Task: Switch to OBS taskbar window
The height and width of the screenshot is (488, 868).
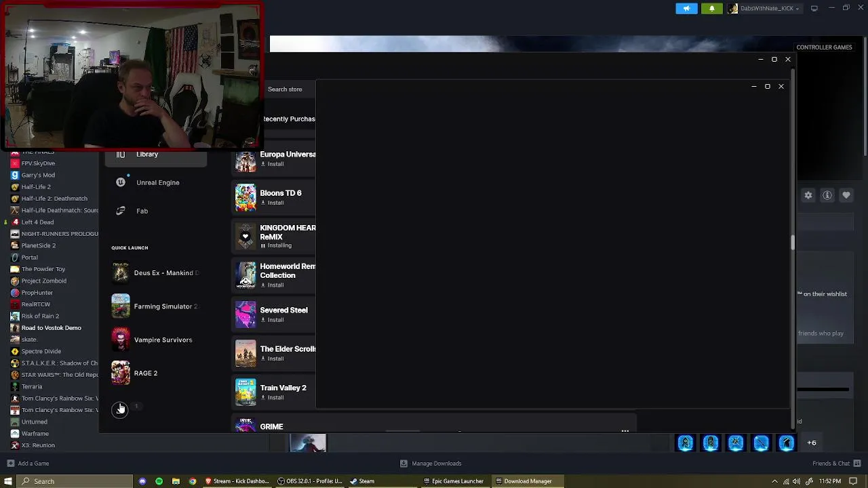Action: pos(310,481)
